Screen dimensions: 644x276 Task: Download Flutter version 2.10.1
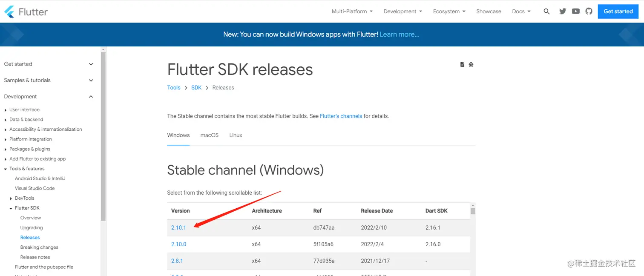[178, 227]
